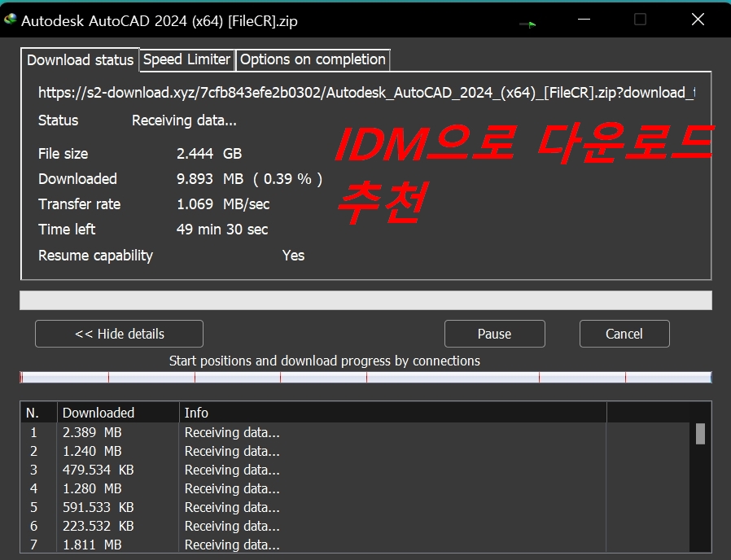Click the N. column header
Screen dimensions: 731x560
[x=39, y=413]
